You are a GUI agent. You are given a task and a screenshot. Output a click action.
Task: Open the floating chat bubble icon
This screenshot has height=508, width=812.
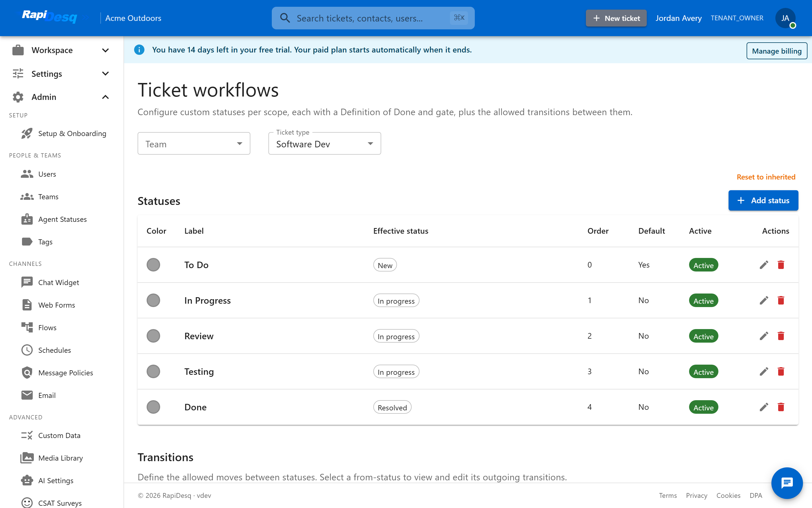(787, 483)
